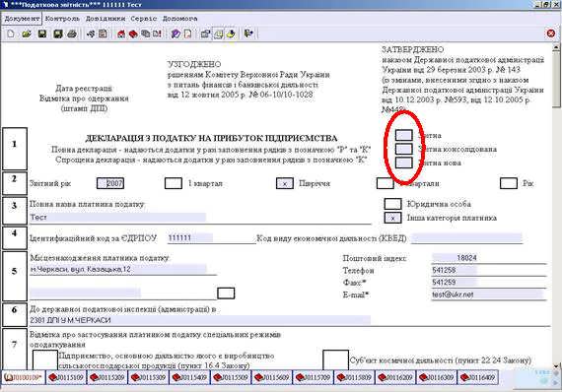Viewport: 562px width, 392px height.
Task: Switch to the J0115809 tab
Action: (x=354, y=377)
